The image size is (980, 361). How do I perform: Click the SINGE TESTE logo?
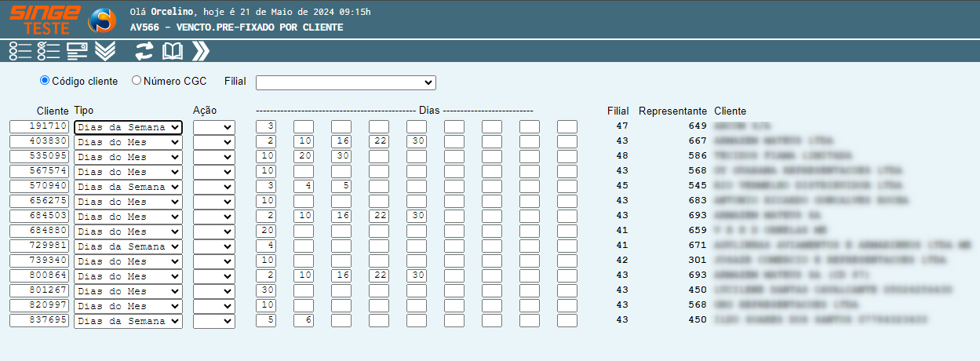(x=44, y=20)
